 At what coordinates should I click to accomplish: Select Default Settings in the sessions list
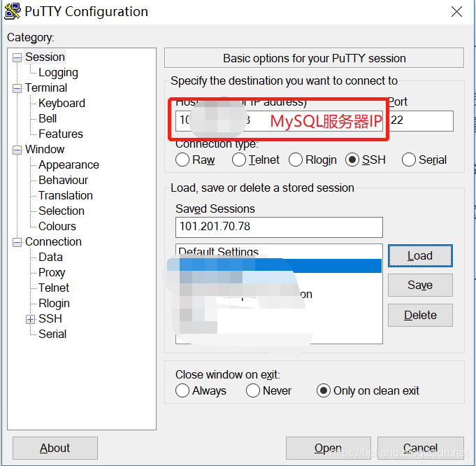click(219, 252)
